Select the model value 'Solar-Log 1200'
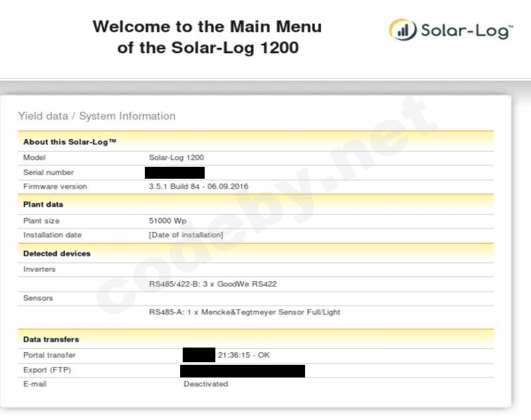The image size is (531, 420). coord(176,157)
